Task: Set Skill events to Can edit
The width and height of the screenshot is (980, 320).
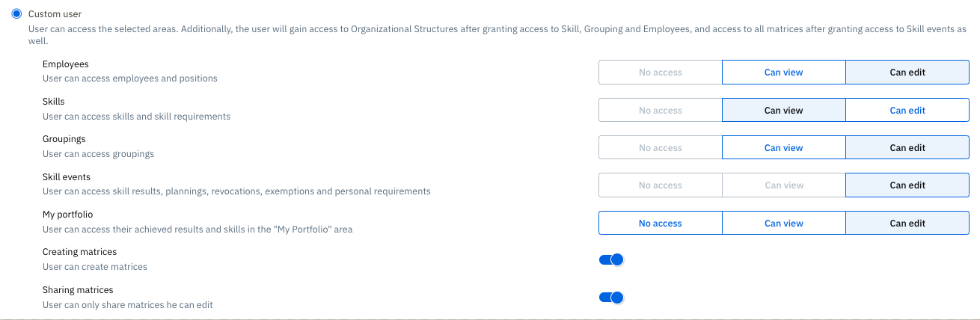Action: (x=907, y=185)
